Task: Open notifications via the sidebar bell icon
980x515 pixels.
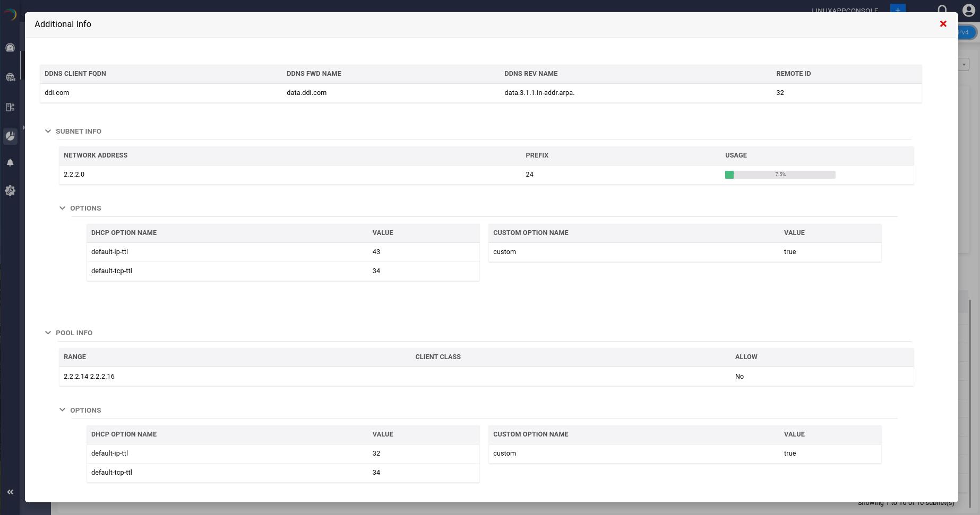Action: coord(10,162)
